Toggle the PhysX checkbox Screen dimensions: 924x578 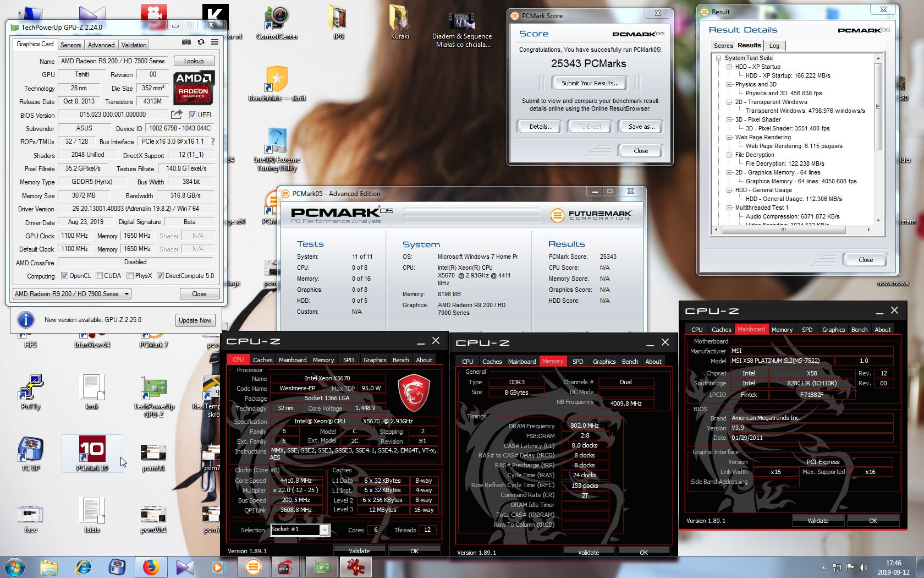[130, 276]
